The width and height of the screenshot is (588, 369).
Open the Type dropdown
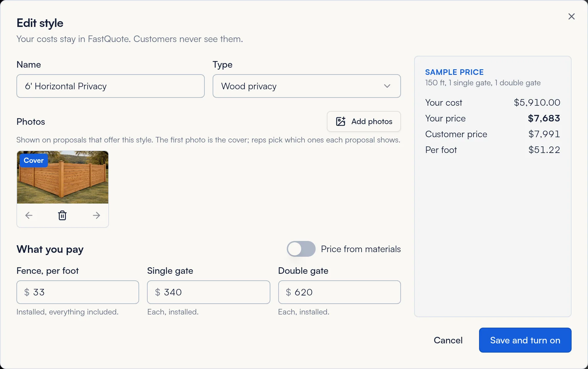click(x=306, y=86)
